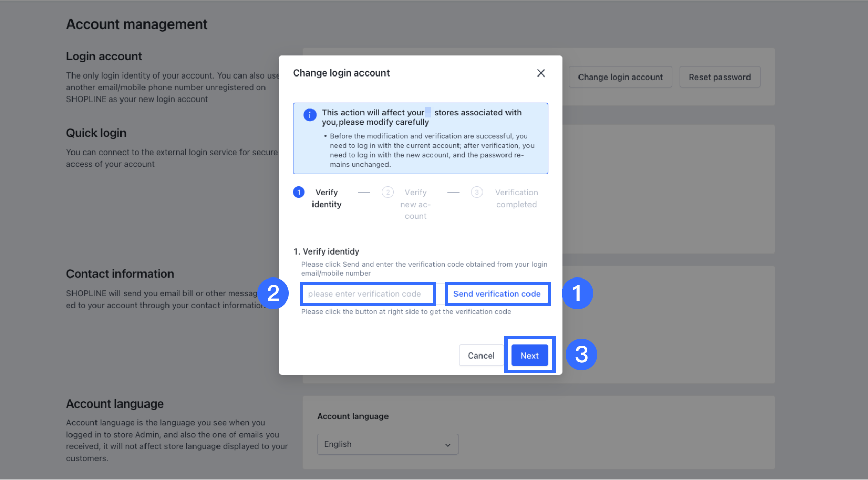Click the Quick login section heading
This screenshot has width=868, height=480.
point(96,133)
